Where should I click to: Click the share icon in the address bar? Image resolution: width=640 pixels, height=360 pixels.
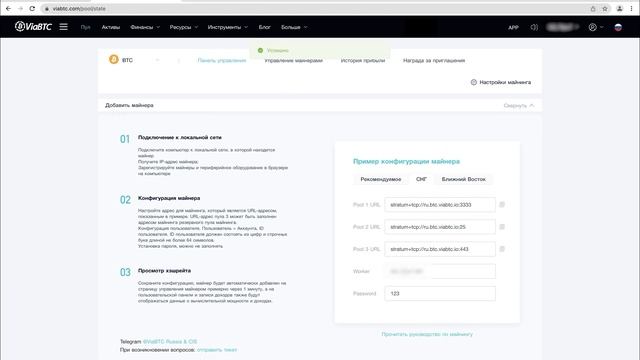pos(593,9)
